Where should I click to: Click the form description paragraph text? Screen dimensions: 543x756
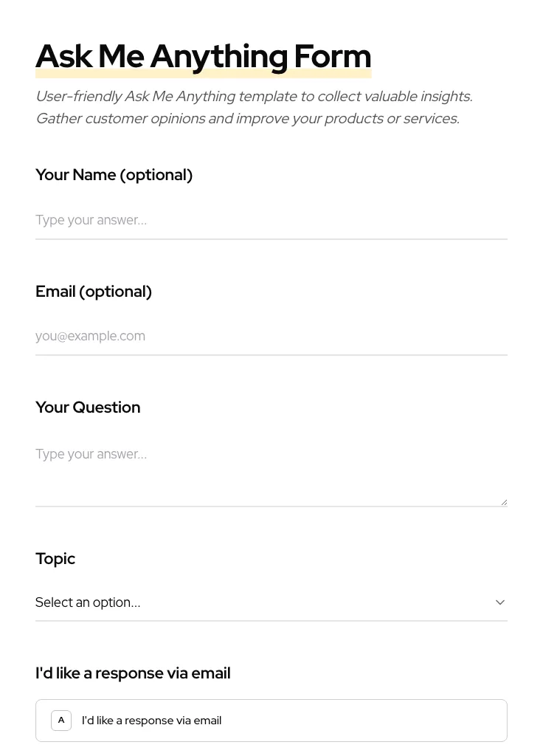254,107
